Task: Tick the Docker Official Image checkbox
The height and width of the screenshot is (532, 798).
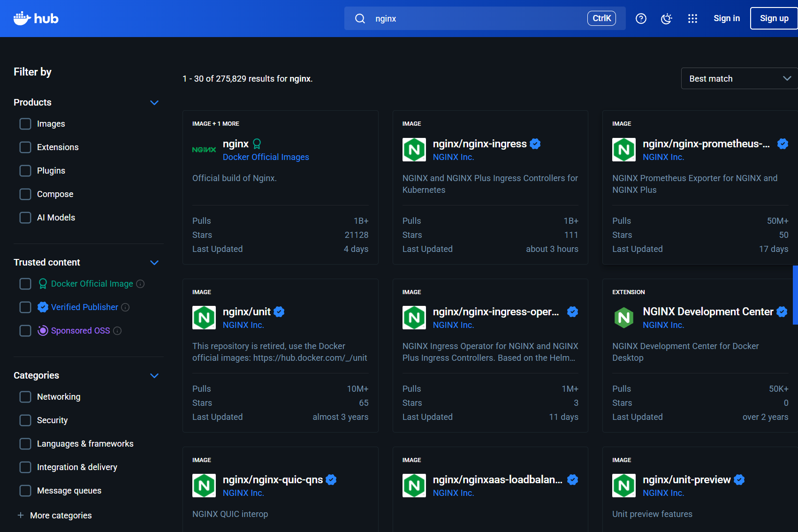Action: (x=25, y=284)
